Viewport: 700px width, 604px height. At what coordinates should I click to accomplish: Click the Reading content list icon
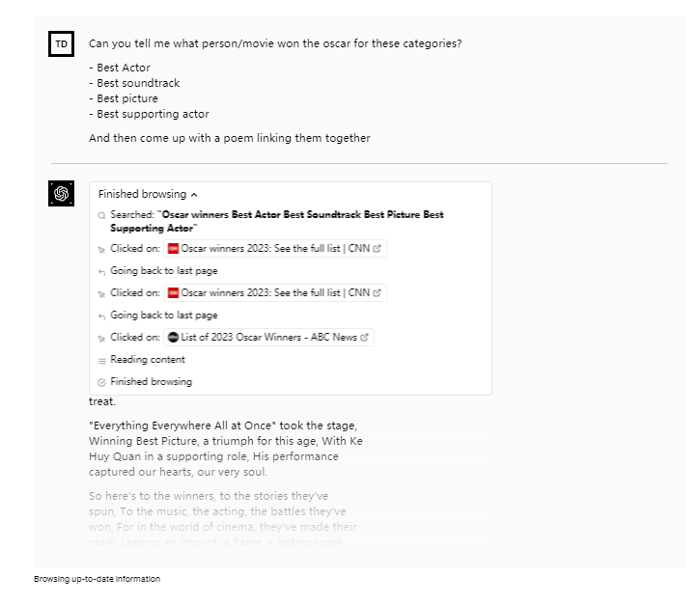101,360
